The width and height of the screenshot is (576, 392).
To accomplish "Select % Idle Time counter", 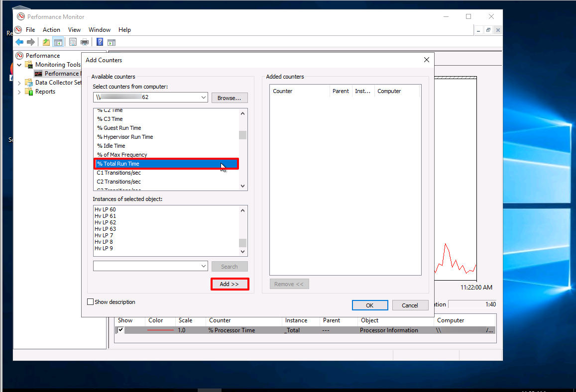I will click(x=111, y=146).
